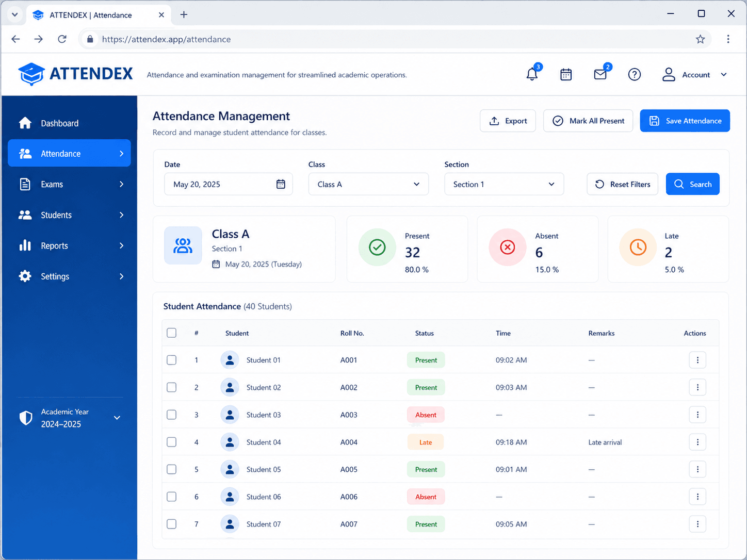
Task: Tick the checkbox for Student 02
Action: (x=172, y=387)
